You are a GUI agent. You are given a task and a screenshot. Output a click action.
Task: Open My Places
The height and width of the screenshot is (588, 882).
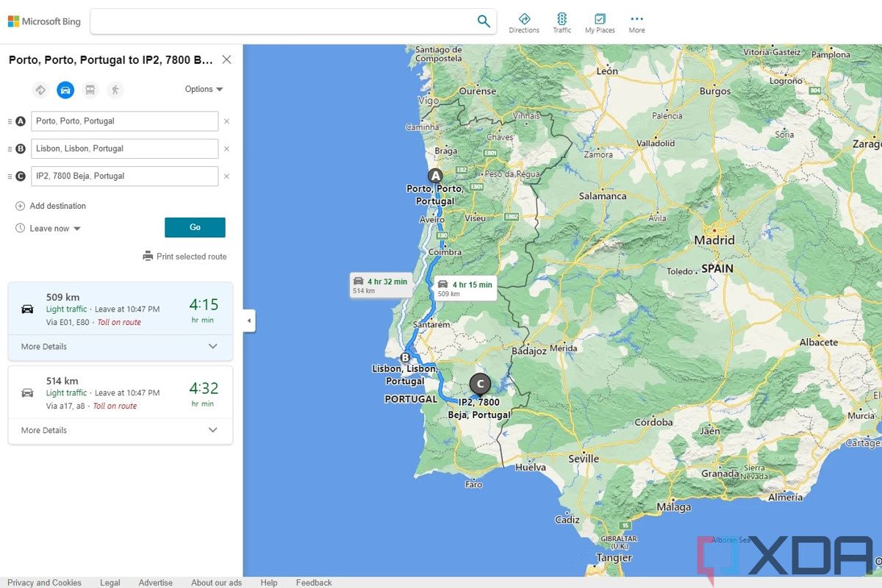[x=600, y=23]
